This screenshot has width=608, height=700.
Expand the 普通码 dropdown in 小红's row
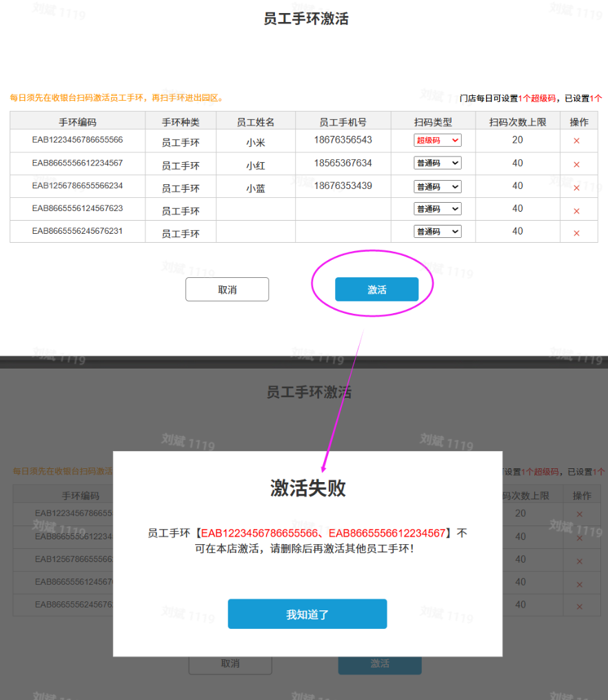437,163
